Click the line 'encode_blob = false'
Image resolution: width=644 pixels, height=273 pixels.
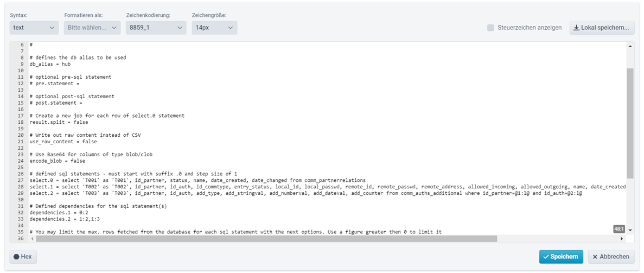tap(57, 161)
